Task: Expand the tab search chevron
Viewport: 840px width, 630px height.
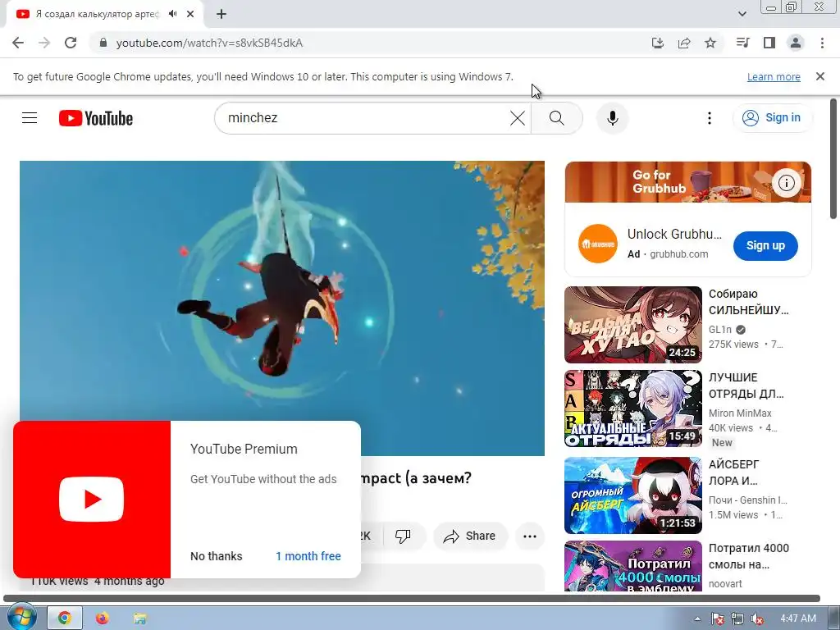Action: pyautogui.click(x=742, y=14)
